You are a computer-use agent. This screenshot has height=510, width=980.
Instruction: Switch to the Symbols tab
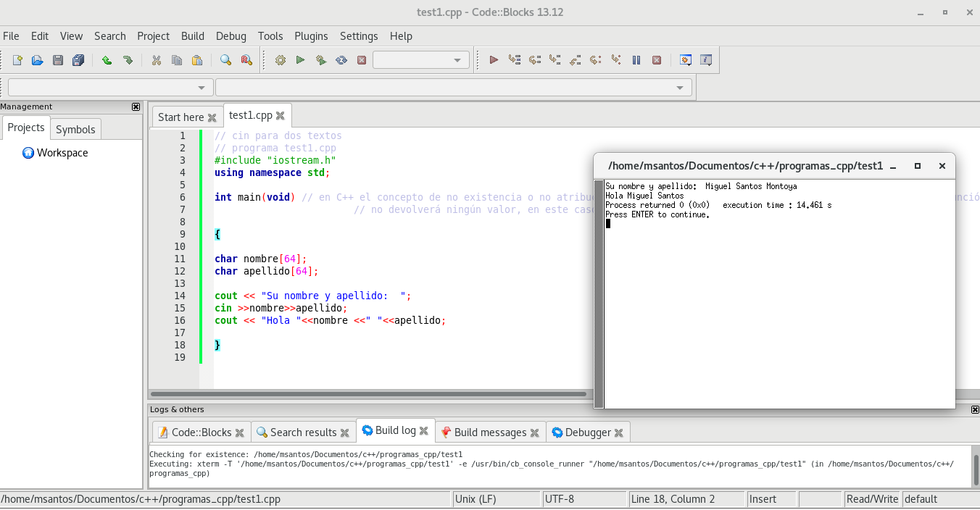[75, 129]
